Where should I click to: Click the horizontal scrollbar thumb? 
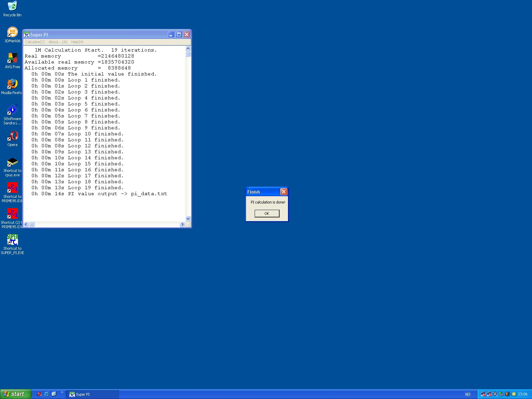(32, 224)
